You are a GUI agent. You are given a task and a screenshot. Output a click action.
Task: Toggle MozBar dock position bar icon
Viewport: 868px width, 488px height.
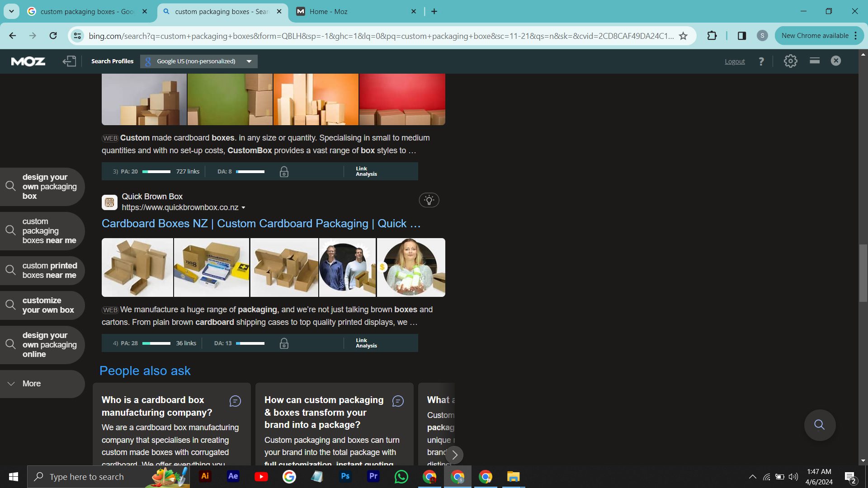click(815, 61)
